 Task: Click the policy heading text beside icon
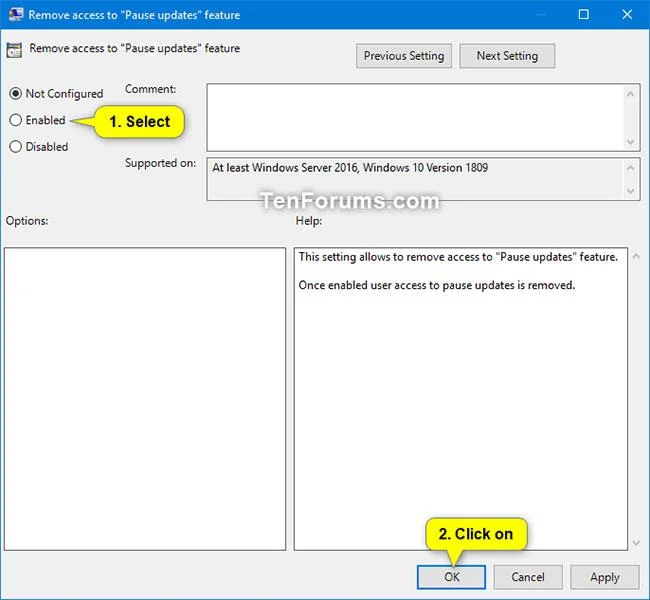(x=134, y=49)
